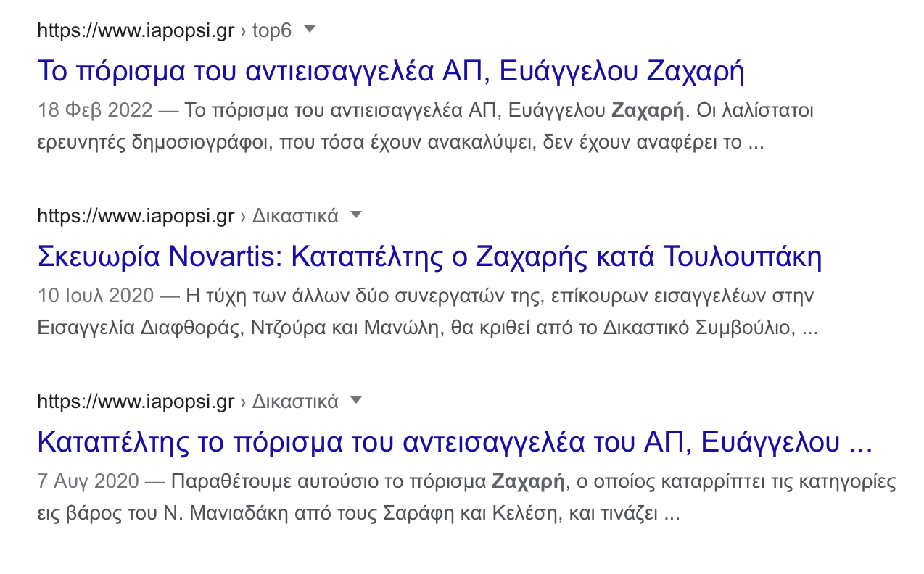
Task: Open the dropdown arrow beside the top6 breadcrumb
Action: 310,30
